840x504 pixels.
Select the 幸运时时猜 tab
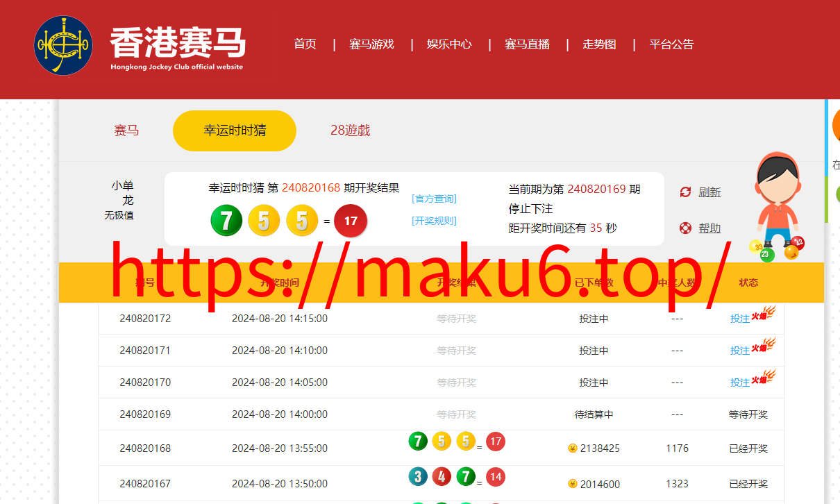(x=235, y=131)
